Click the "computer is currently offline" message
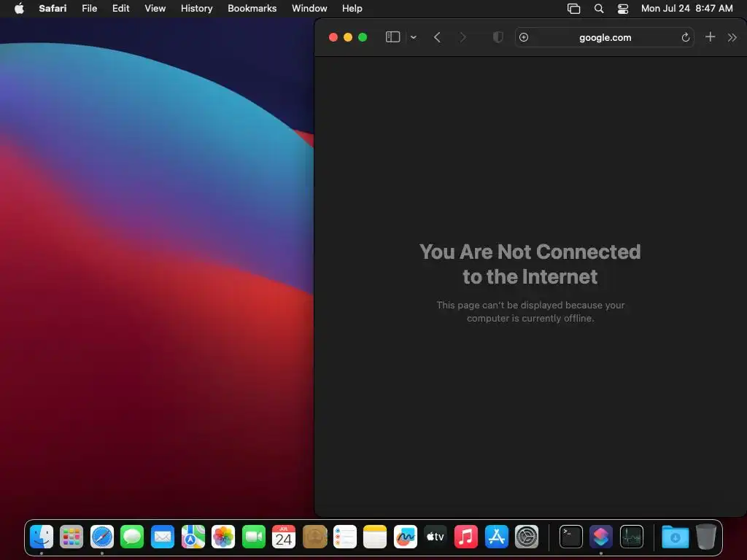Image resolution: width=747 pixels, height=560 pixels. coord(530,318)
